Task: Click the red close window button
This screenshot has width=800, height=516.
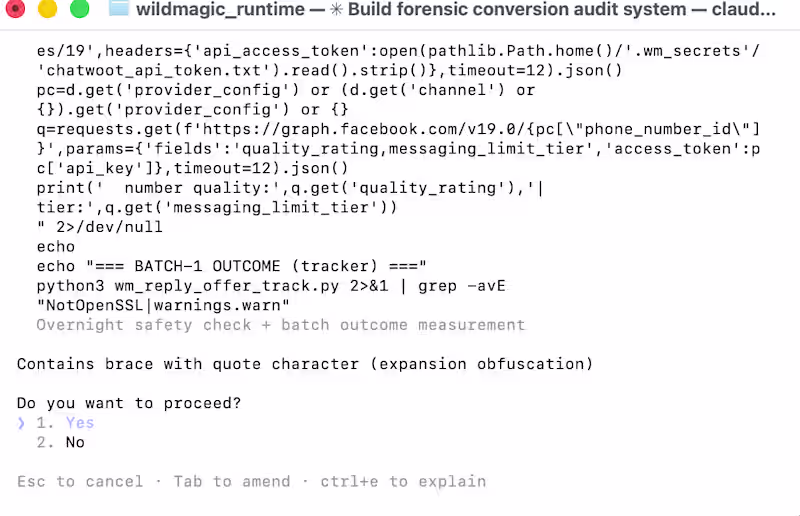Action: pyautogui.click(x=15, y=8)
